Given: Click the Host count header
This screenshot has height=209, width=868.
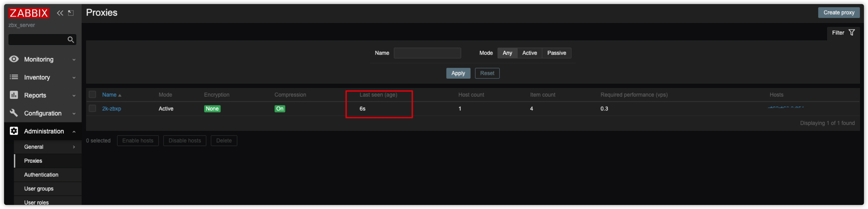Looking at the screenshot, I should [471, 95].
